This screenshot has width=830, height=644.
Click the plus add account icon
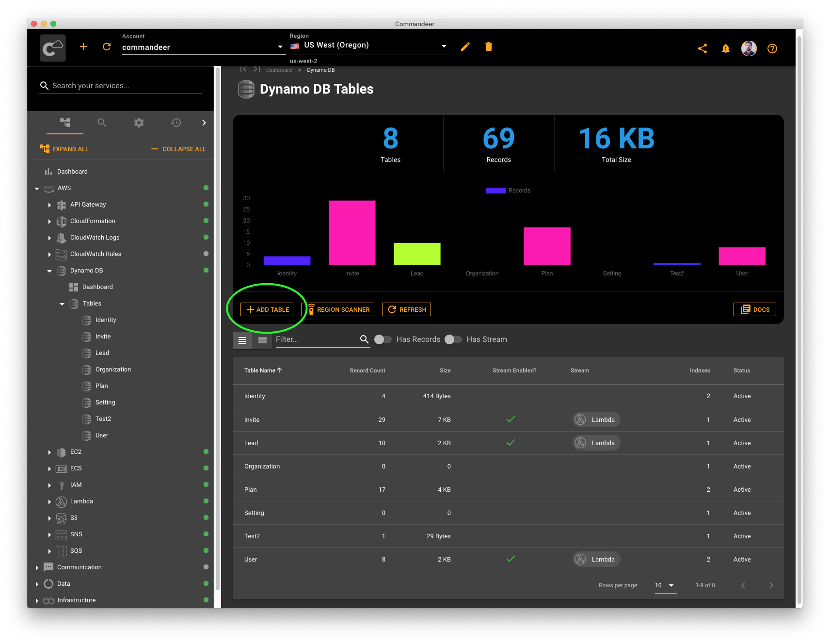83,47
